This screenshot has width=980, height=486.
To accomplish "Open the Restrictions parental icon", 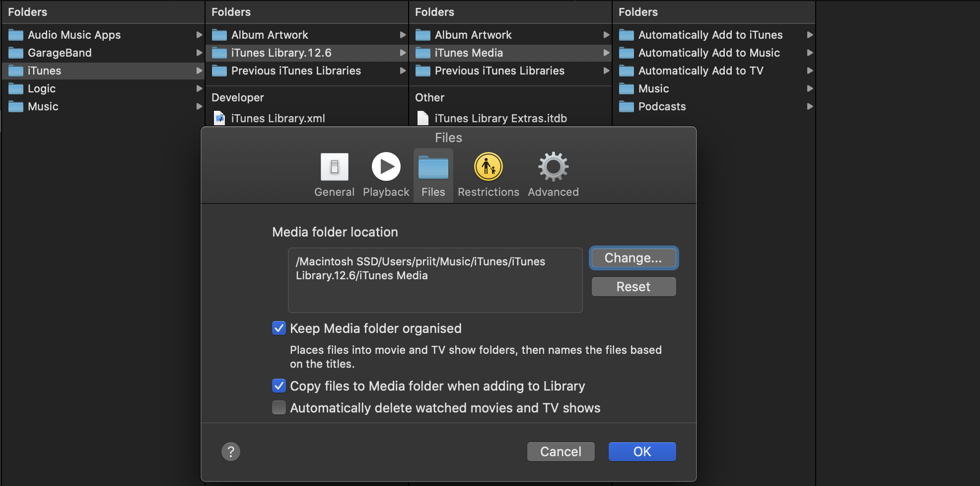I will click(489, 166).
